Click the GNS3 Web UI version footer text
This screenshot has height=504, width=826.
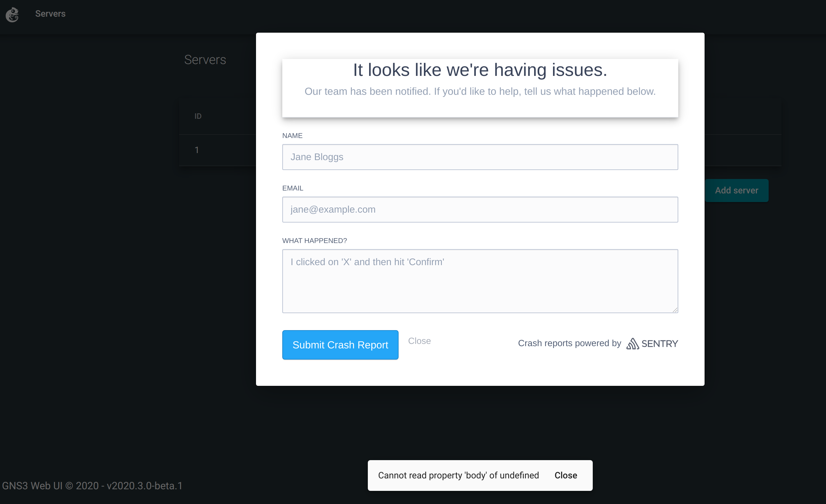(x=92, y=485)
